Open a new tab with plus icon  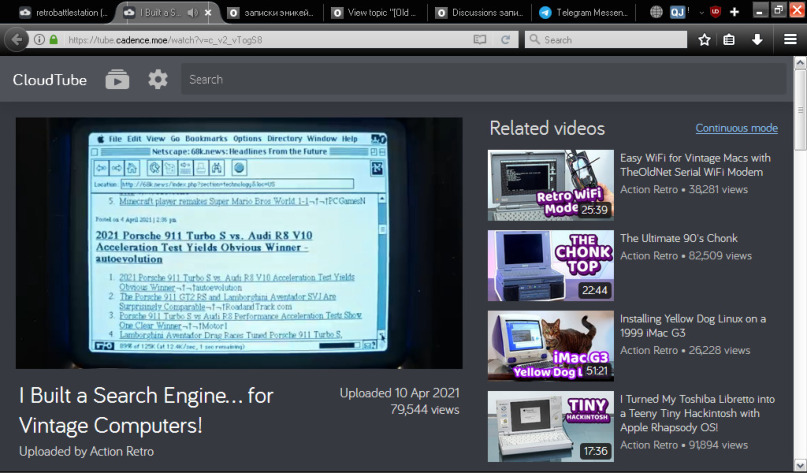tap(734, 12)
